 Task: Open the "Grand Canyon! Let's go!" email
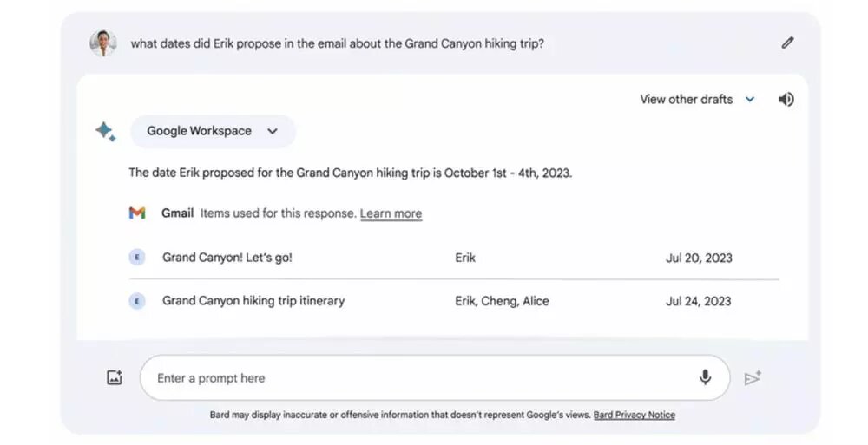point(227,258)
